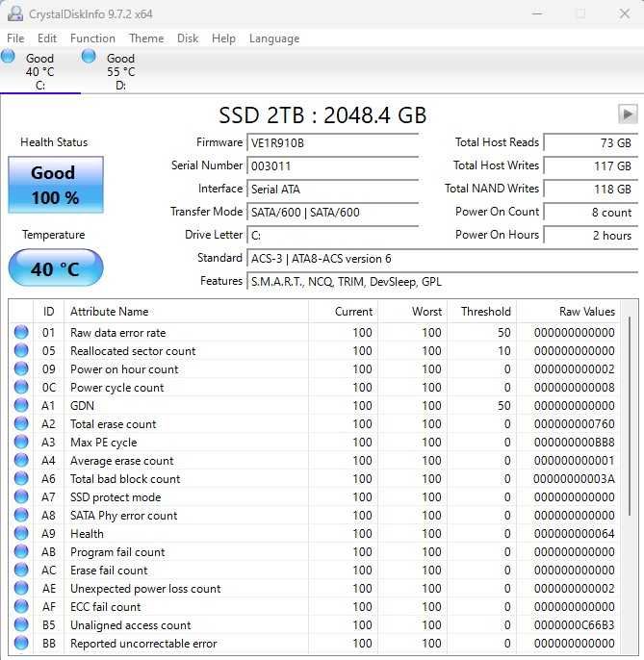The image size is (644, 660).
Task: Click the next disk arrow button
Action: coord(628,114)
